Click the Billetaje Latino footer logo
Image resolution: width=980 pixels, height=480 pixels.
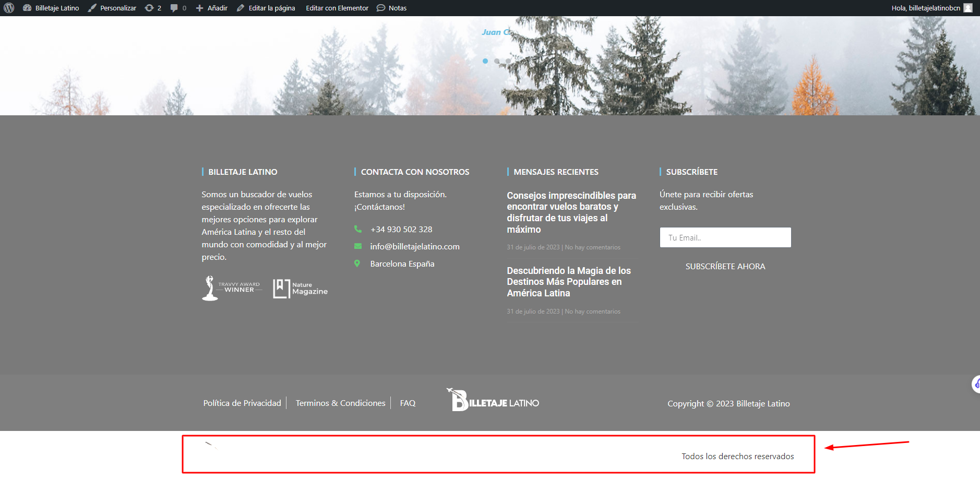493,400
